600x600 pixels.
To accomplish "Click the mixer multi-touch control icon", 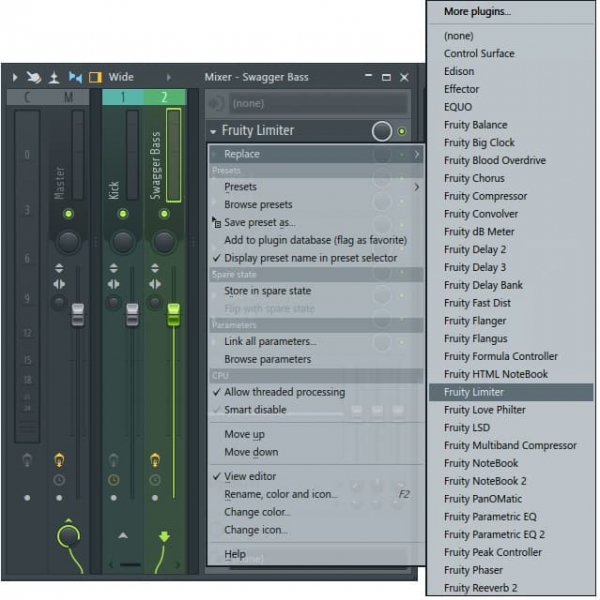I will 34,77.
